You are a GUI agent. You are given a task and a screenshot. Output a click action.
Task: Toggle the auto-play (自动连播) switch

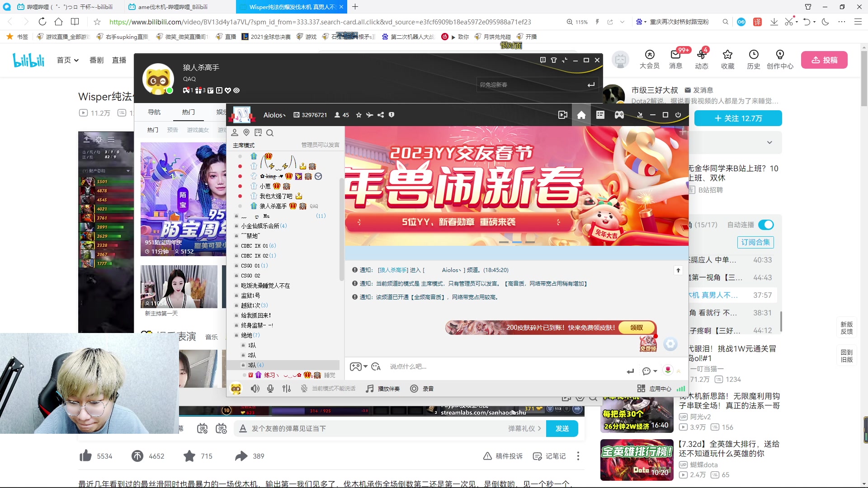[766, 225]
